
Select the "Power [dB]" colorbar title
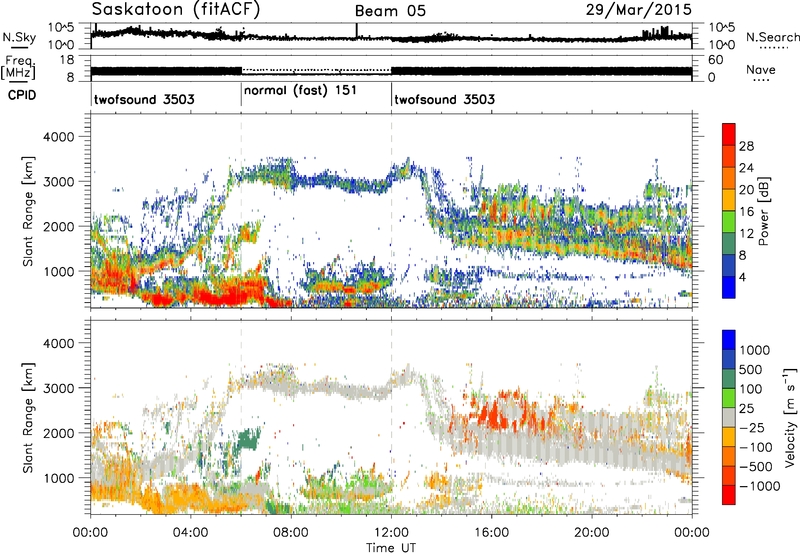point(763,211)
